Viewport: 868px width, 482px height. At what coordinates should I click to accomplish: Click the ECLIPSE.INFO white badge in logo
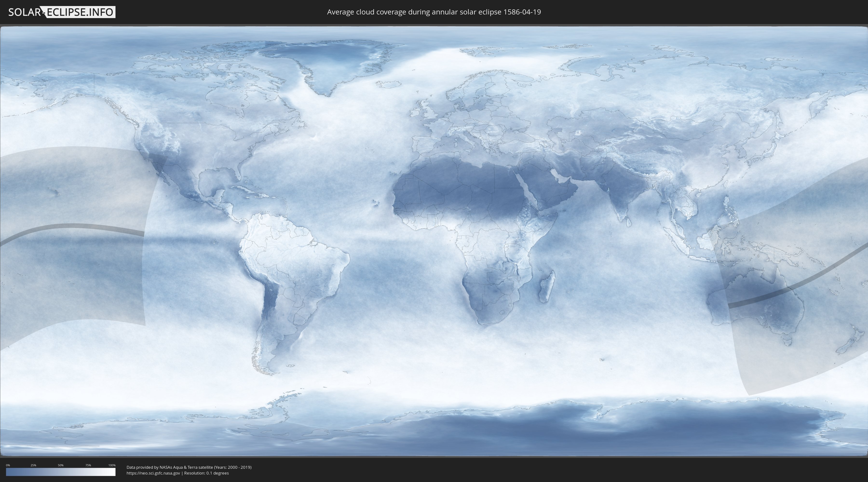(80, 12)
